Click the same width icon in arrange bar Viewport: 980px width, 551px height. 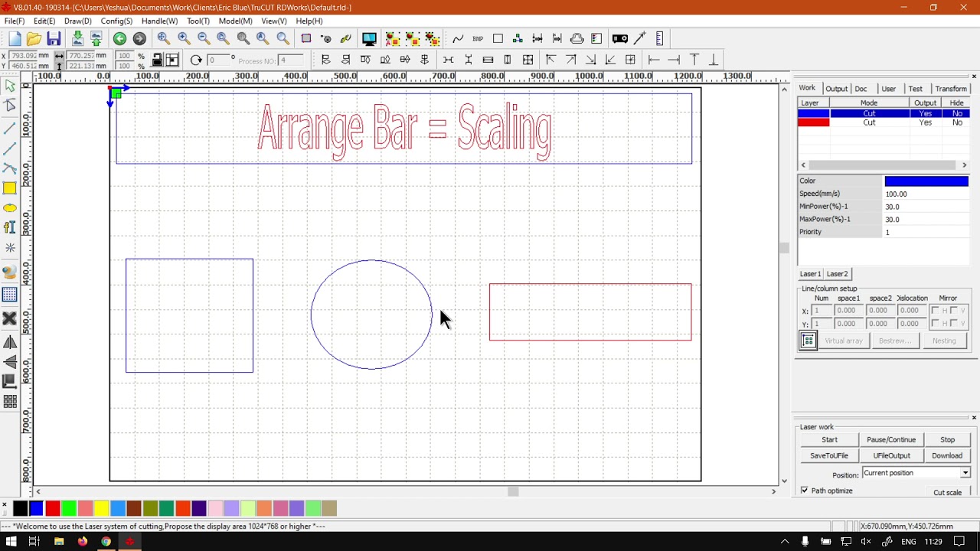pos(488,60)
